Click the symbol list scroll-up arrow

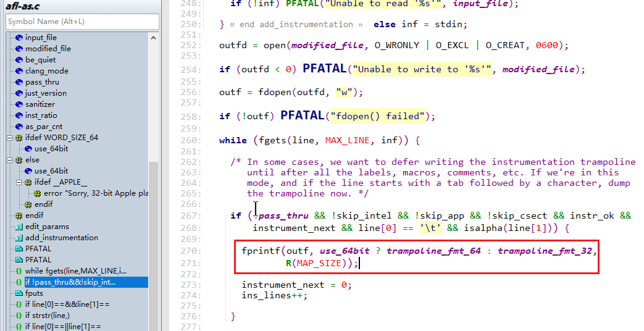coord(153,38)
